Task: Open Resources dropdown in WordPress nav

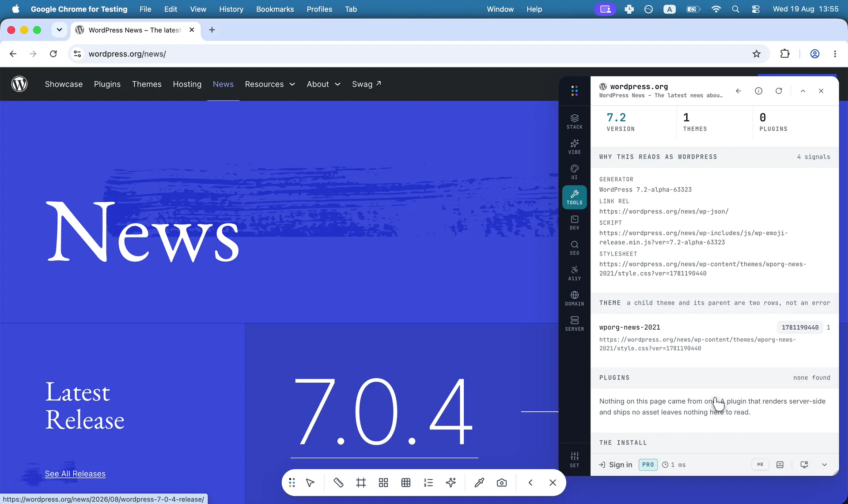Action: tap(270, 84)
